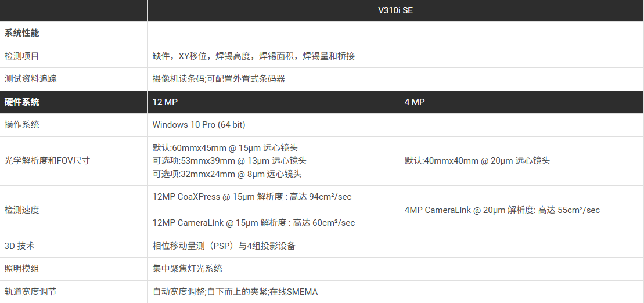Click the 系统性能 section heading
The width and height of the screenshot is (644, 303).
click(22, 33)
